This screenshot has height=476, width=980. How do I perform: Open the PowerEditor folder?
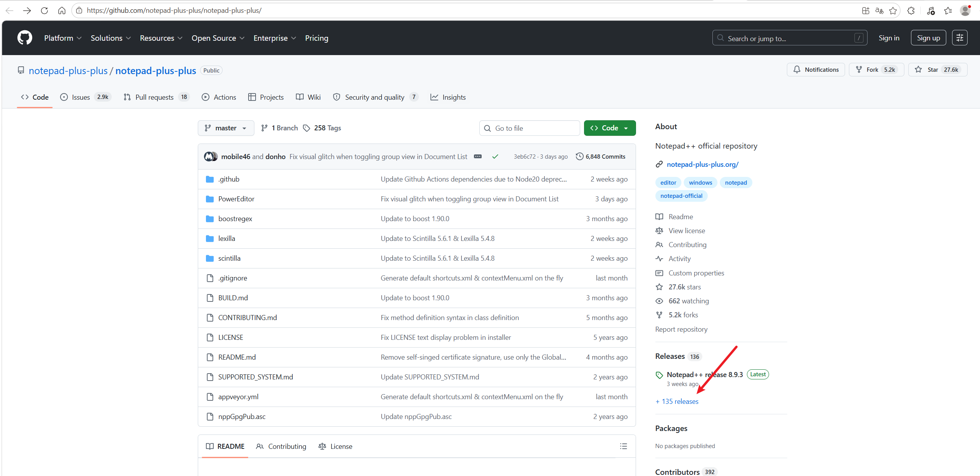pos(236,199)
